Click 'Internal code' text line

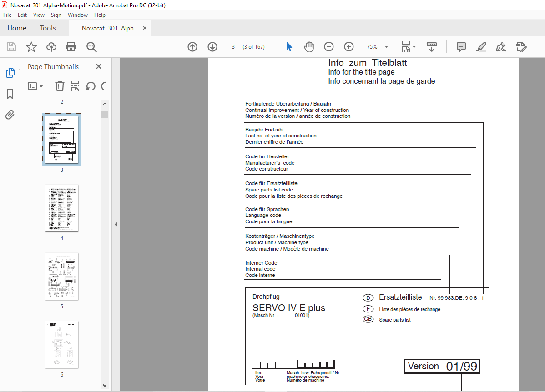point(260,269)
